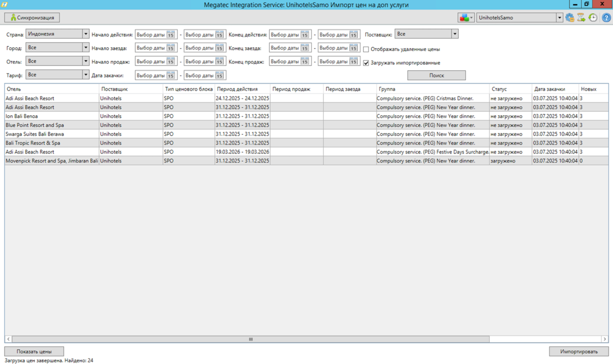The image size is (613, 364).
Task: Expand the Страна dropdown showing Индонезия
Action: pyautogui.click(x=85, y=34)
